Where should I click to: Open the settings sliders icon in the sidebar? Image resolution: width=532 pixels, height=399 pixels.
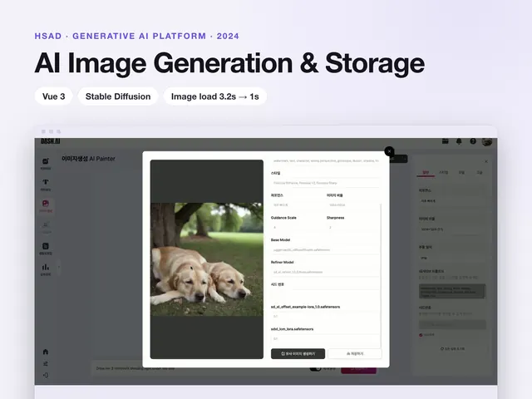click(46, 364)
